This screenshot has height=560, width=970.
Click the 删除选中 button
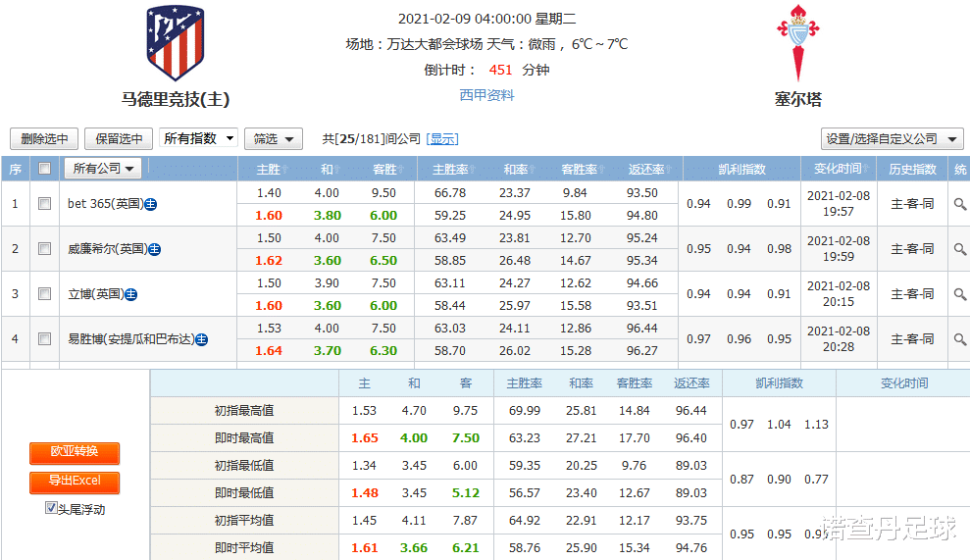tap(44, 139)
